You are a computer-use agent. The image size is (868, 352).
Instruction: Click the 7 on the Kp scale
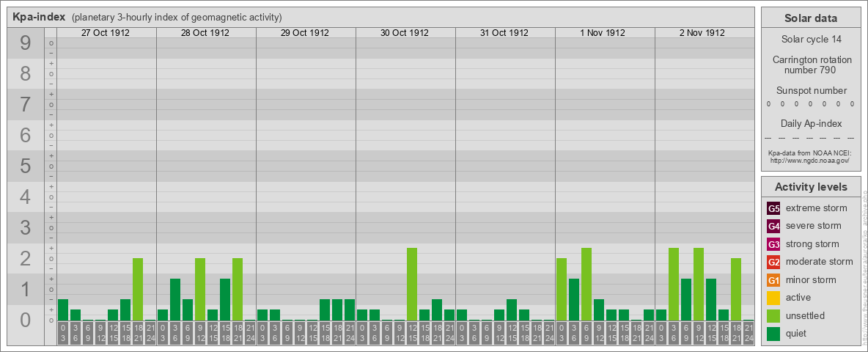tap(25, 105)
